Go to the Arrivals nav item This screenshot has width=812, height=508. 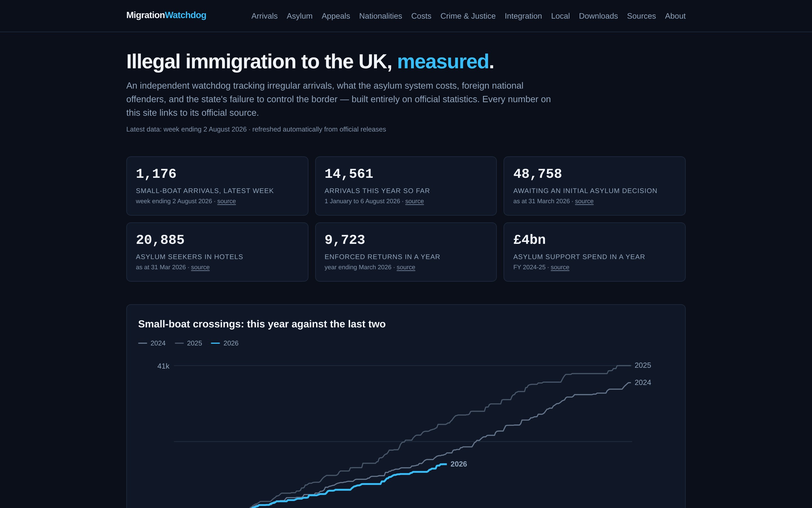coord(264,16)
